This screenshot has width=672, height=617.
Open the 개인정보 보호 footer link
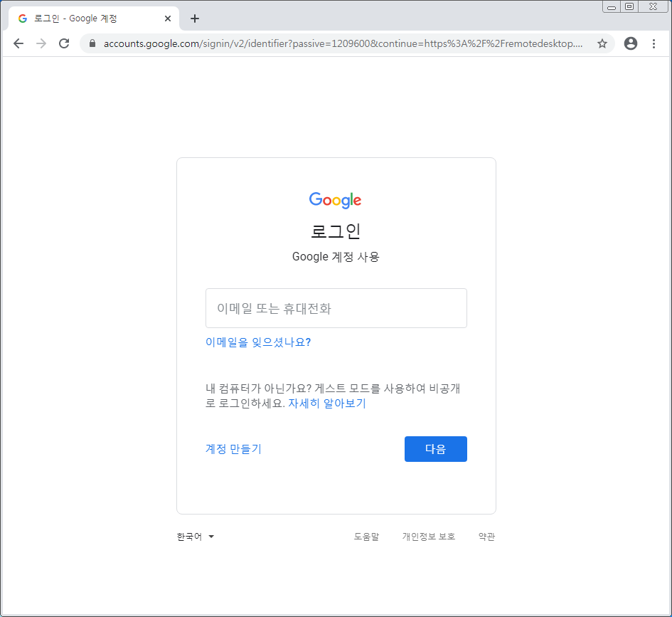click(429, 537)
